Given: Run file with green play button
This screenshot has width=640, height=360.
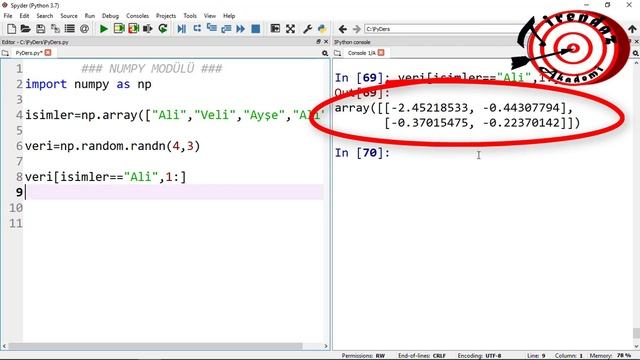Looking at the screenshot, I should (x=104, y=29).
